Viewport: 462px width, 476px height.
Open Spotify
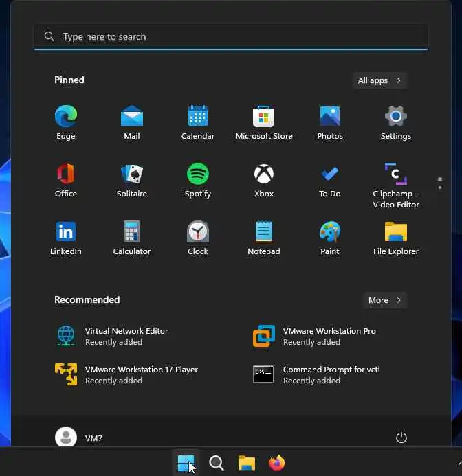click(x=197, y=180)
